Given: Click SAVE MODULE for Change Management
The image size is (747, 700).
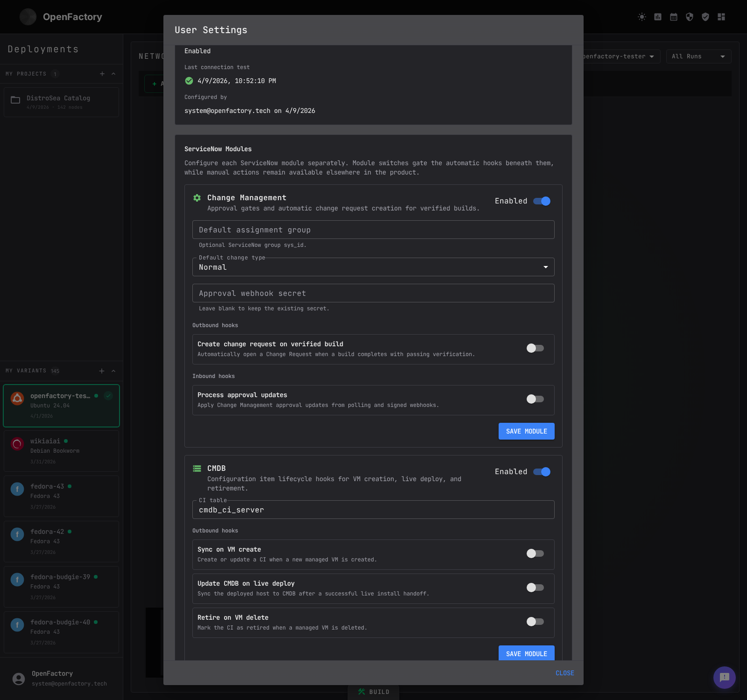Looking at the screenshot, I should 526,431.
